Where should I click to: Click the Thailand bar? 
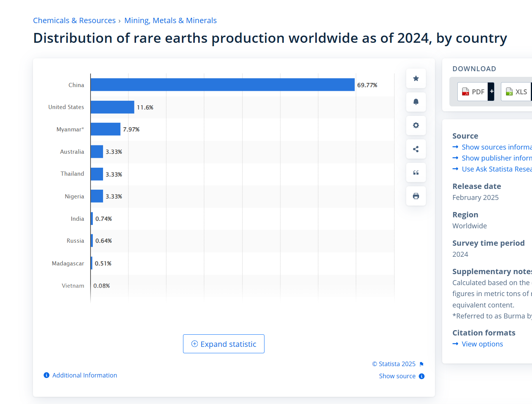point(97,174)
